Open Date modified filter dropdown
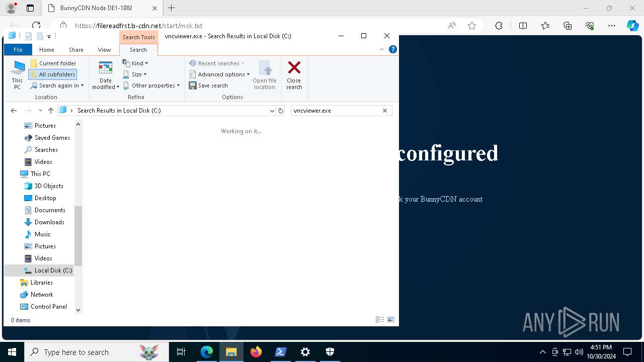The width and height of the screenshot is (644, 362). coord(106,75)
